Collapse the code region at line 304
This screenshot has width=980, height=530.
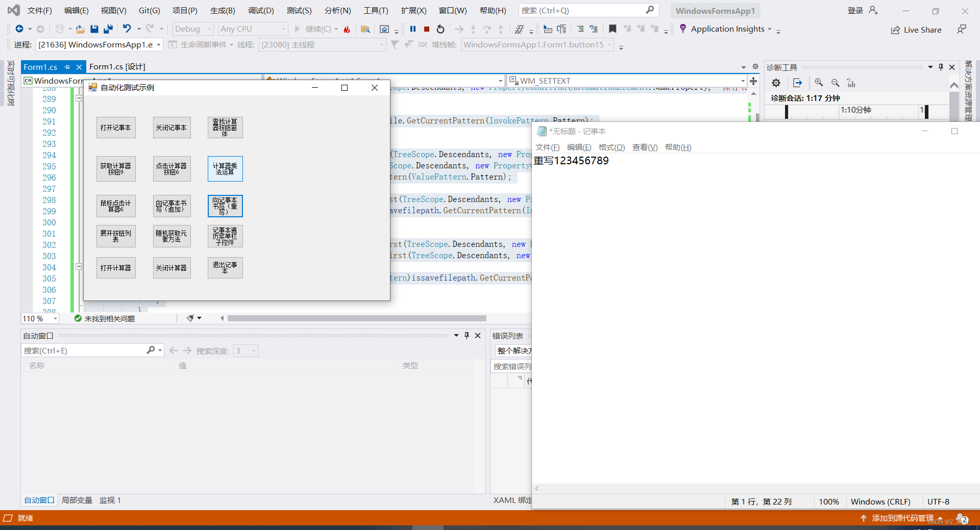(x=79, y=267)
